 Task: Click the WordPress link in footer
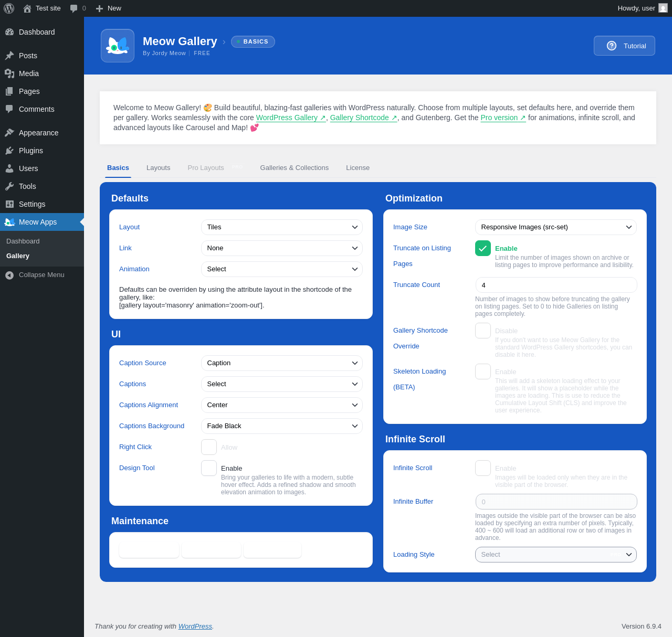click(195, 626)
